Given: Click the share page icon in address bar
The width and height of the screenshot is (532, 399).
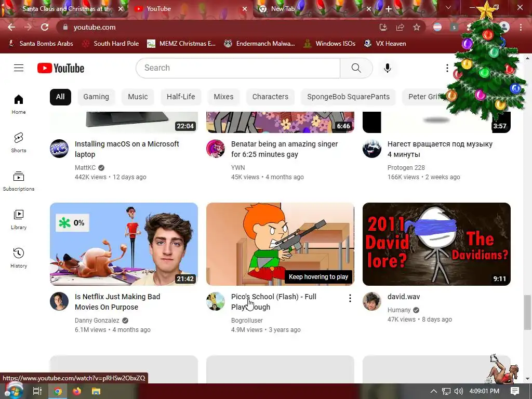Looking at the screenshot, I should tap(400, 27).
